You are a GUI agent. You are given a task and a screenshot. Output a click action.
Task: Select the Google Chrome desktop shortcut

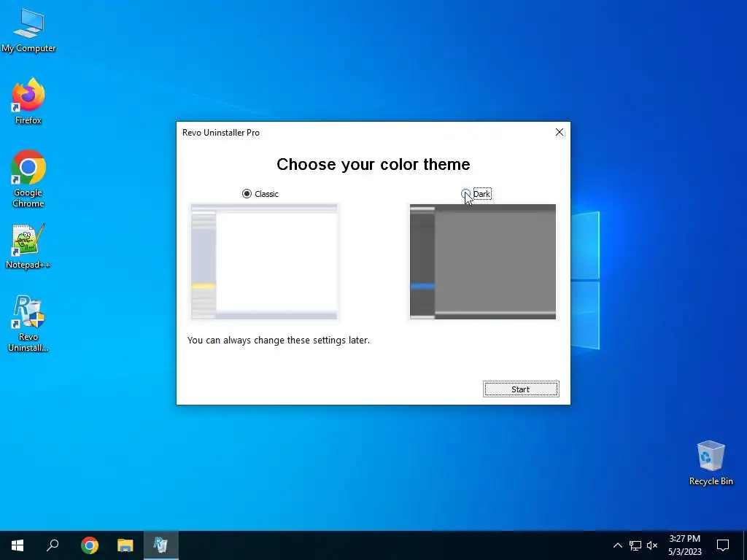28,179
